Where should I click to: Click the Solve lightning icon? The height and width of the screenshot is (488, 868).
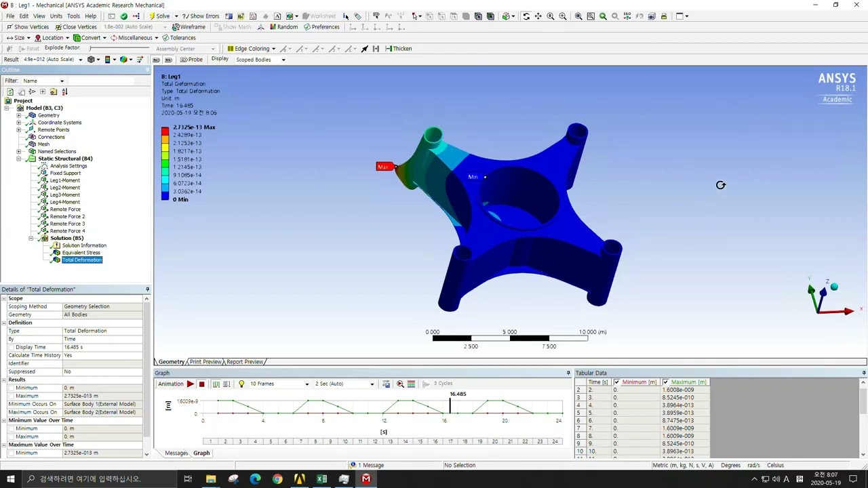pos(152,16)
